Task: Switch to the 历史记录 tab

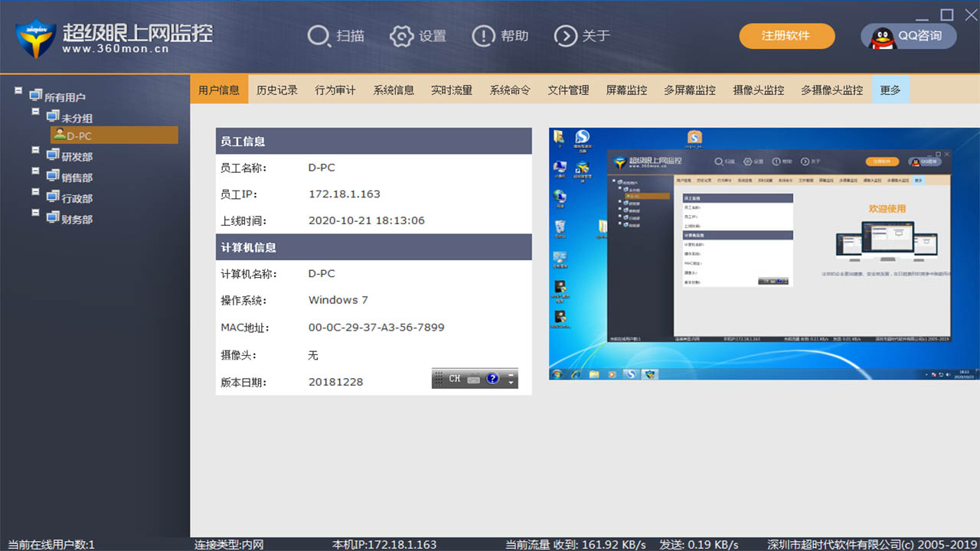Action: (x=277, y=90)
